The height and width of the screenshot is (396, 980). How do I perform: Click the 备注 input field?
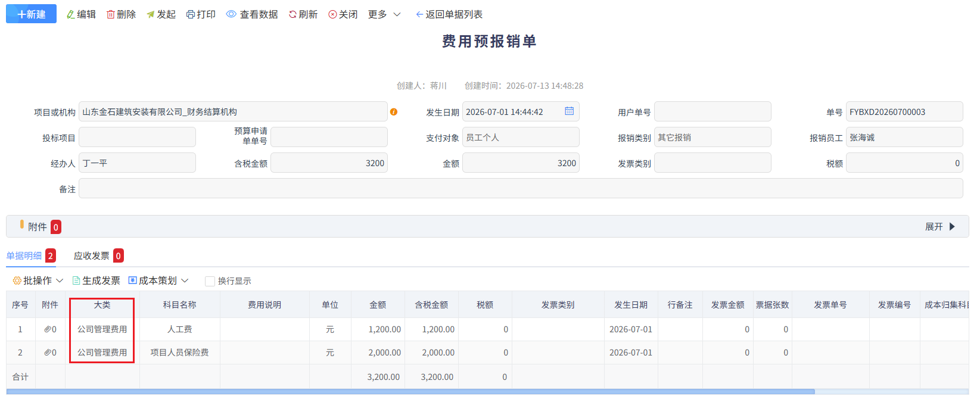pyautogui.click(x=521, y=188)
